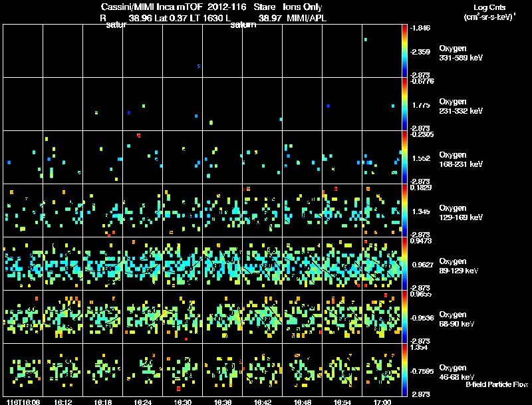The image size is (532, 405).
Task: Click the 68-90 keV image panel above 17:00
Action: pyautogui.click(x=382, y=317)
